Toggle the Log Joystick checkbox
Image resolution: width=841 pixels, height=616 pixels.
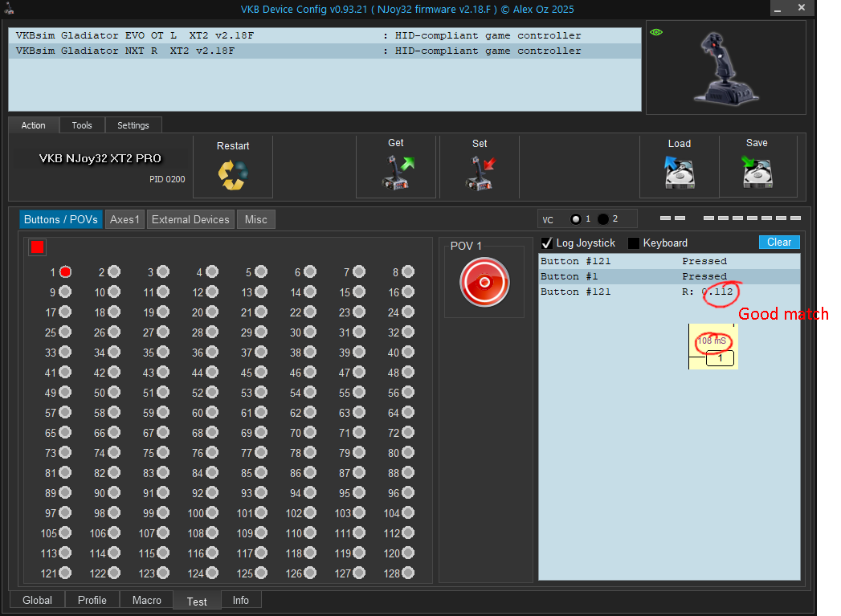(x=547, y=243)
